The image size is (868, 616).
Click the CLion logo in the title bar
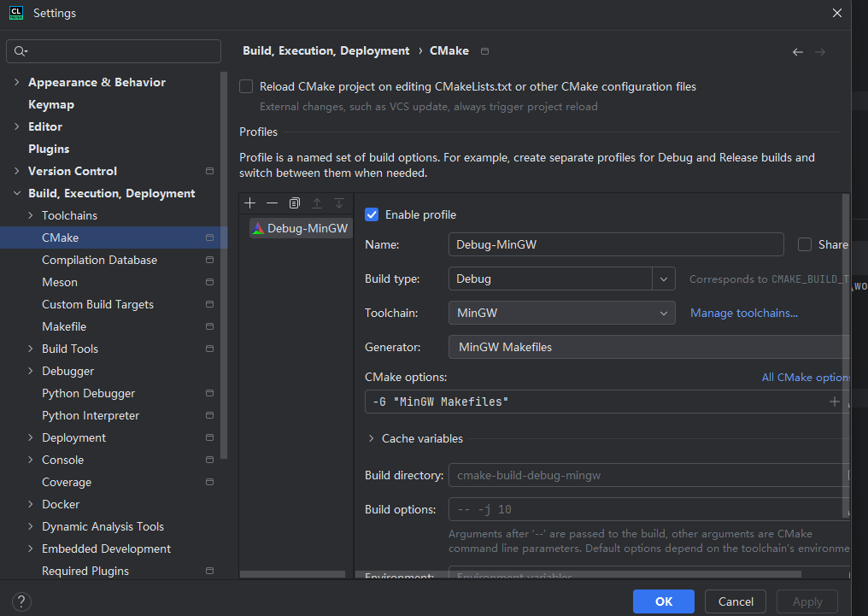click(x=16, y=13)
